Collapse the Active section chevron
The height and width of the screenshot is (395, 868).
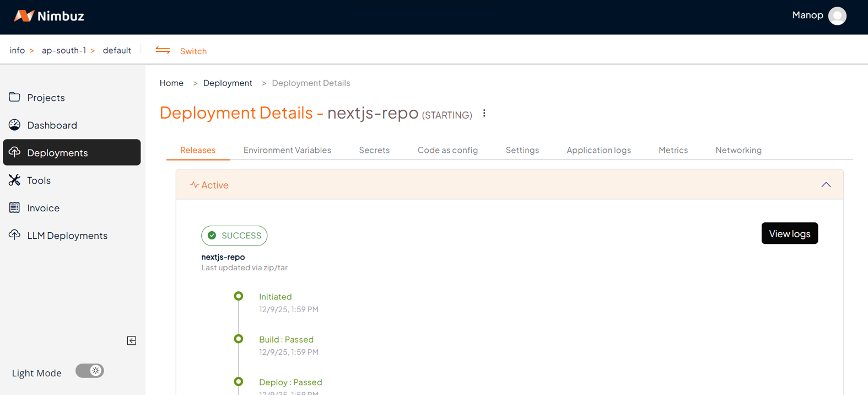pyautogui.click(x=826, y=185)
